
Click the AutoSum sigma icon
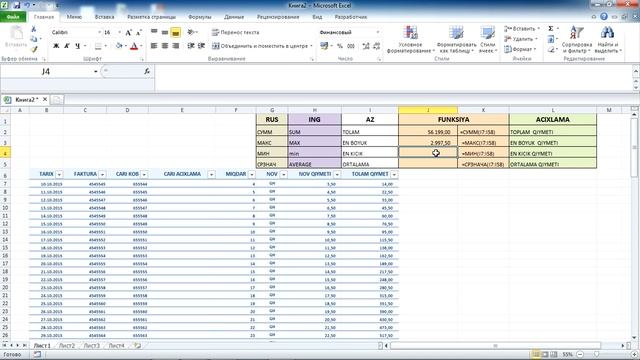click(551, 29)
